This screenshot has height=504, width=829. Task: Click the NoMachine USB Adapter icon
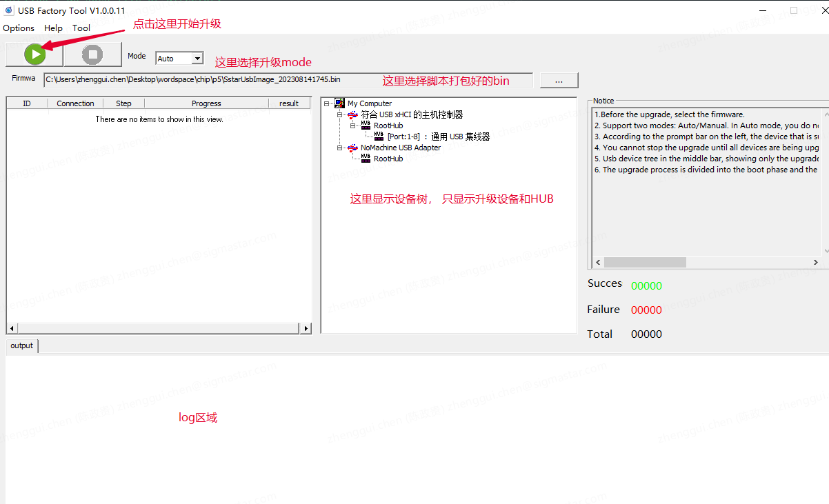click(353, 148)
